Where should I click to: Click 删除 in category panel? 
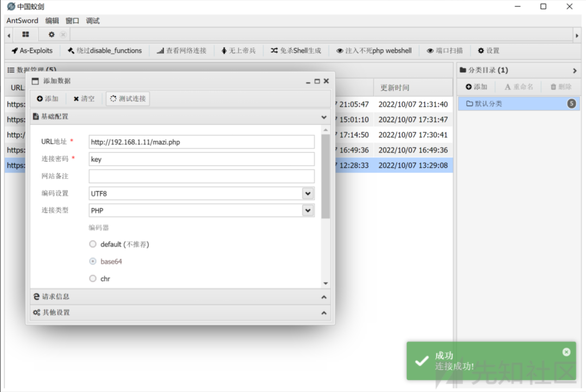[561, 87]
